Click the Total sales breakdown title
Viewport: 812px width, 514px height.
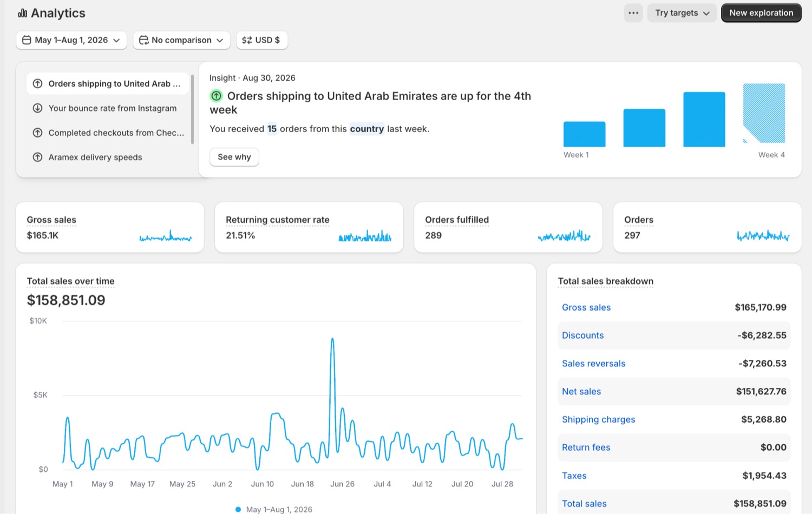point(606,281)
